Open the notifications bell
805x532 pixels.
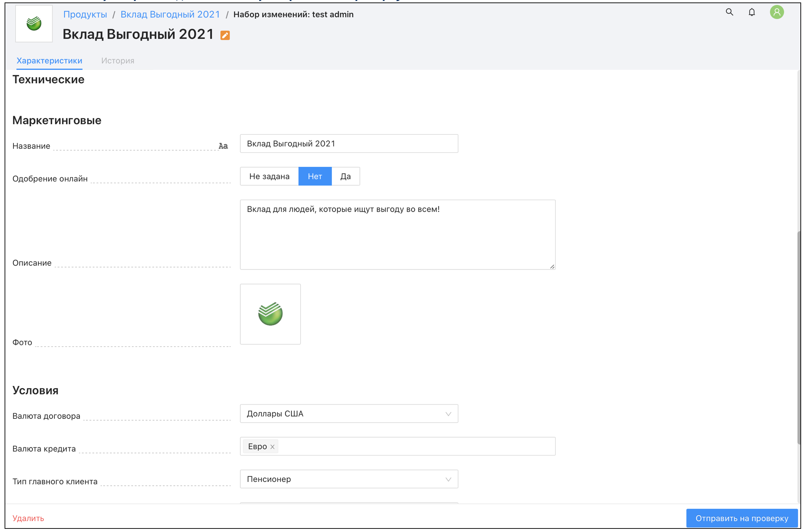(x=751, y=12)
